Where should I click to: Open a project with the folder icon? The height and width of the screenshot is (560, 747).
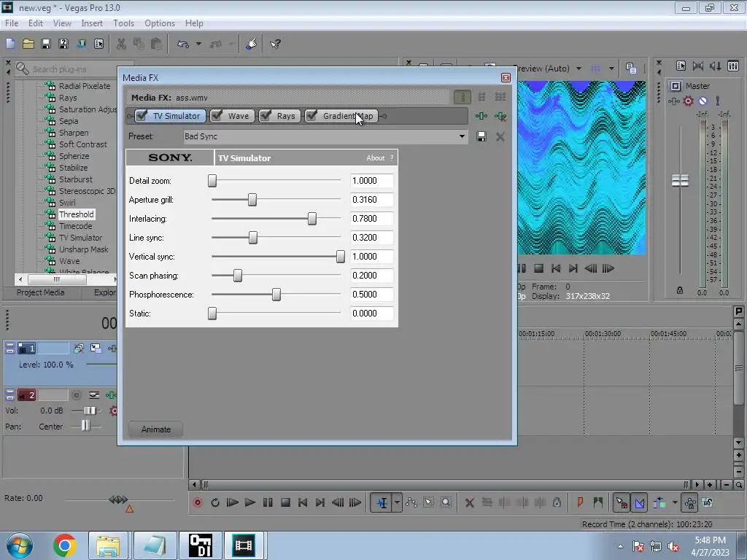[28, 44]
